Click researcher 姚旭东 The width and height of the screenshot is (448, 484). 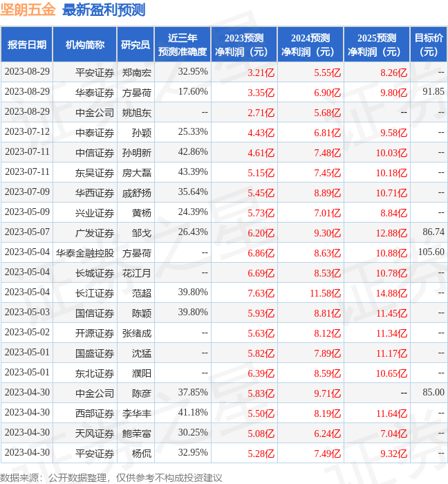[x=137, y=113]
